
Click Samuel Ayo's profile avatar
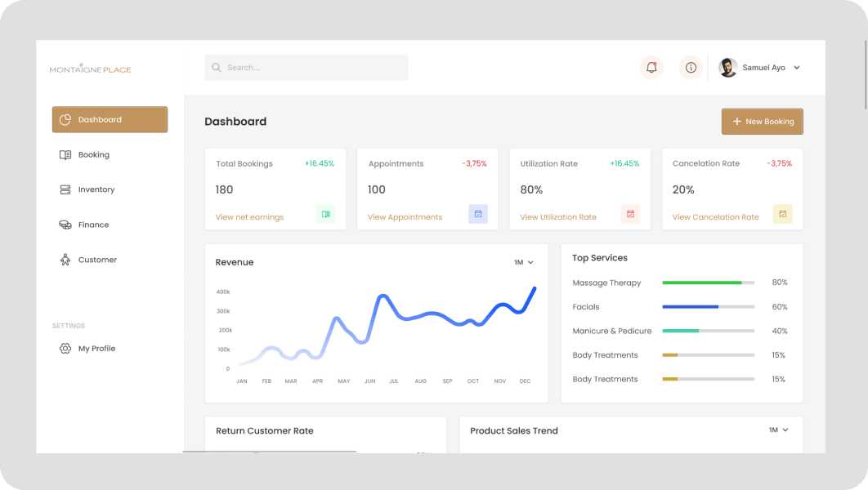(727, 68)
